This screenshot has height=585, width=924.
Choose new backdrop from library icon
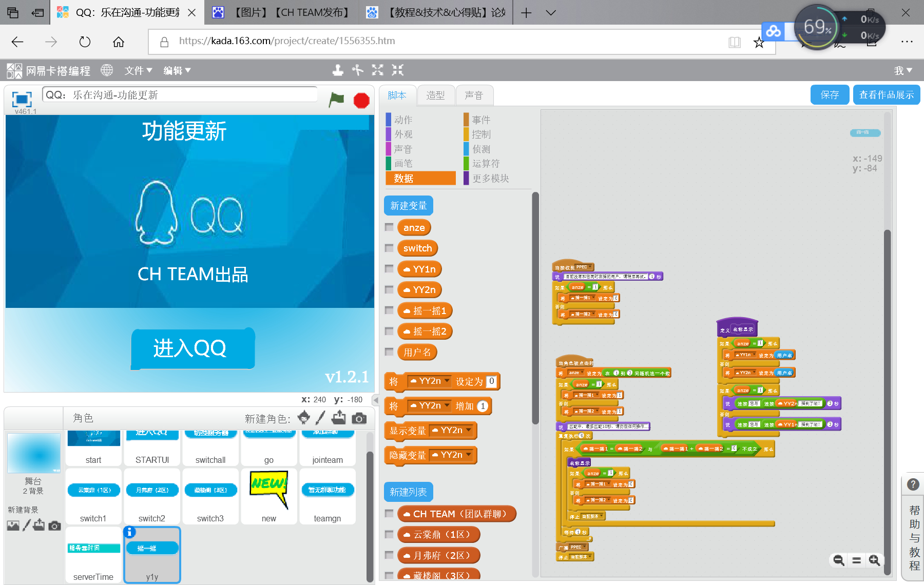pyautogui.click(x=13, y=525)
